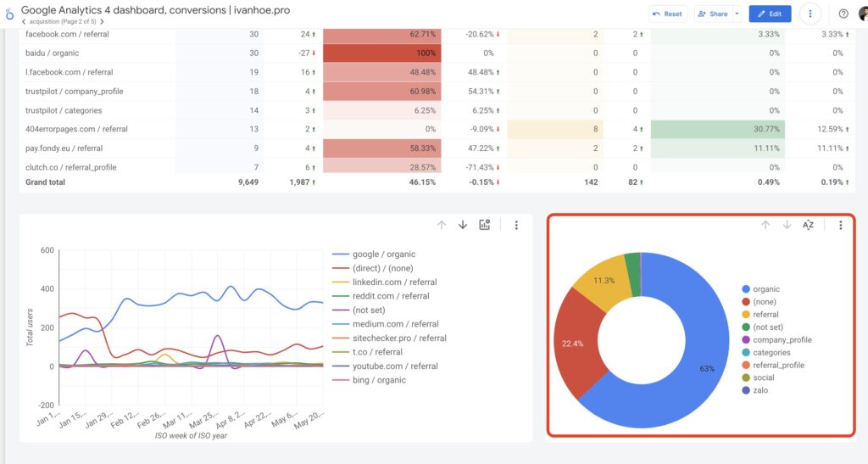This screenshot has width=868, height=464.
Task: Go to the next report page arrow
Action: (x=103, y=21)
